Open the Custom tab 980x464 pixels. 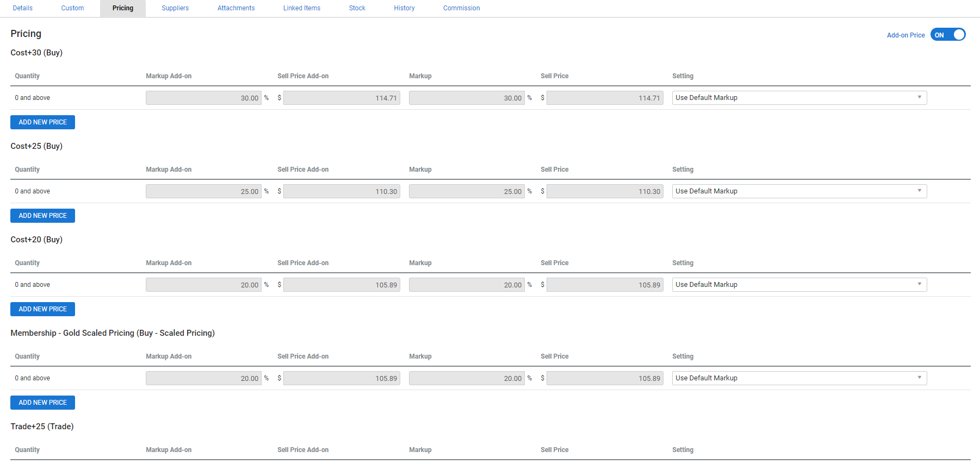[72, 8]
